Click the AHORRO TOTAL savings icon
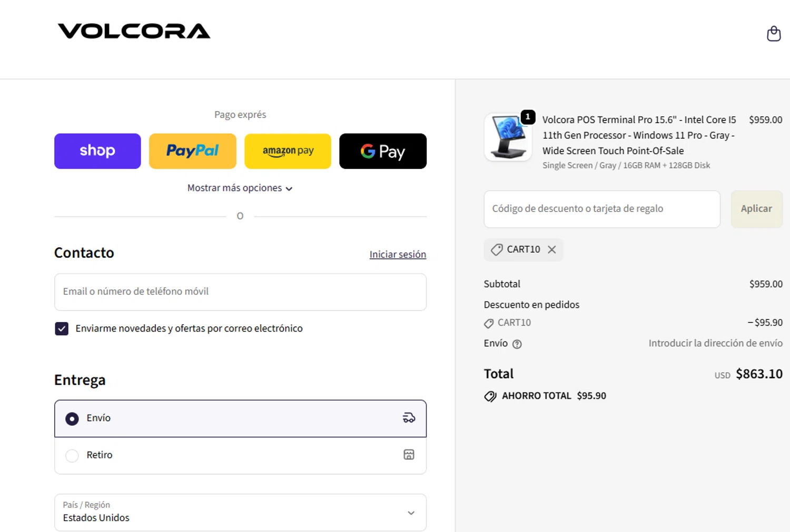This screenshot has height=532, width=790. tap(490, 396)
